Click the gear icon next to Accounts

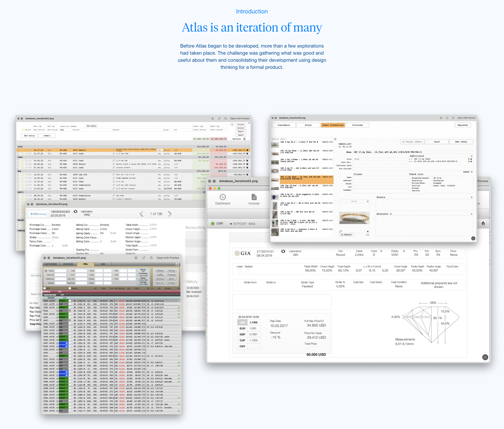pos(391,214)
